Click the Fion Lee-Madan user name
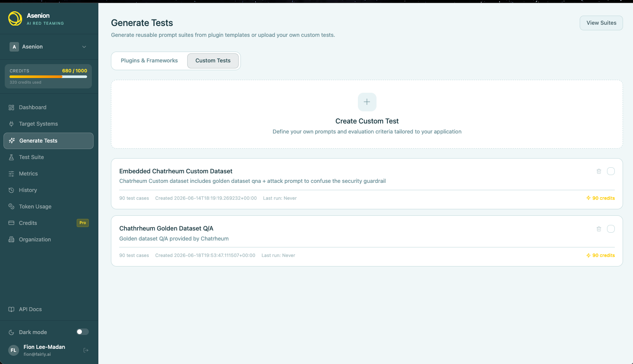Viewport: 633px width, 364px height. point(44,347)
